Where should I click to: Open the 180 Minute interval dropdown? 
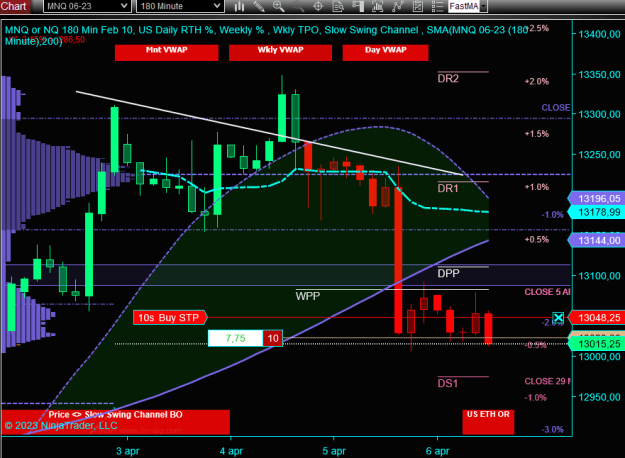click(180, 6)
